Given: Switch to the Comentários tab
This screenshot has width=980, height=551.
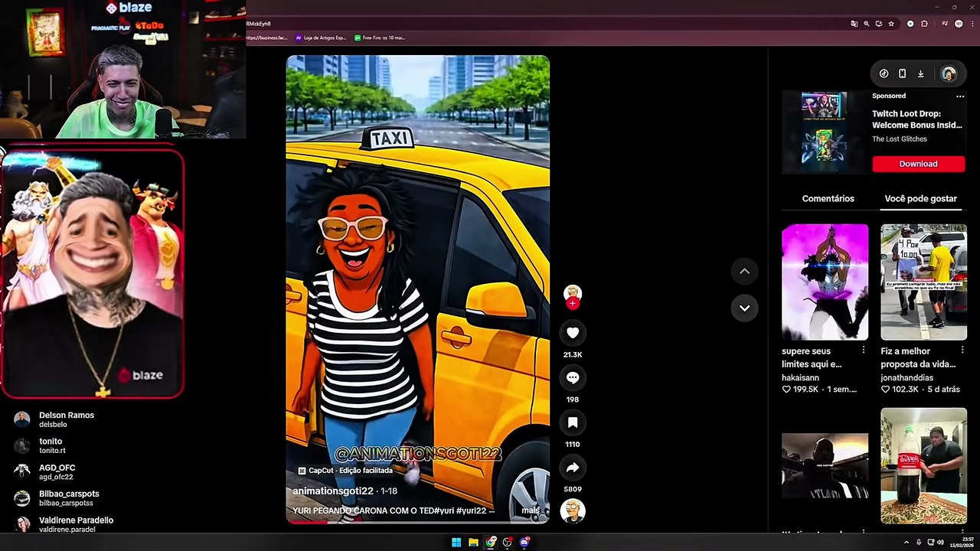Looking at the screenshot, I should click(828, 198).
